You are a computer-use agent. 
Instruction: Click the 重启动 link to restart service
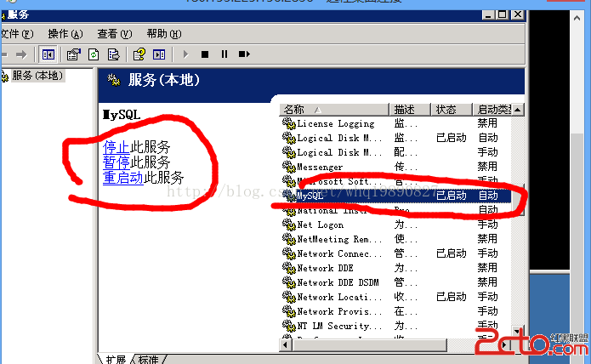click(x=122, y=178)
